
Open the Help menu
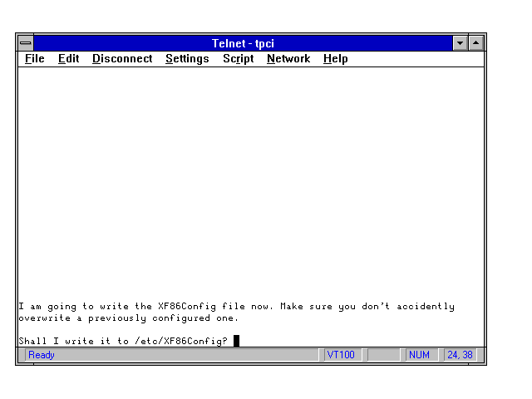pyautogui.click(x=335, y=59)
